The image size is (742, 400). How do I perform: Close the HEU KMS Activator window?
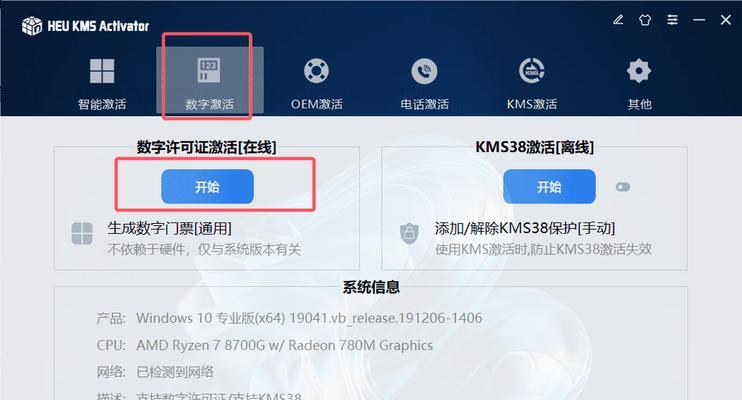pyautogui.click(x=725, y=20)
